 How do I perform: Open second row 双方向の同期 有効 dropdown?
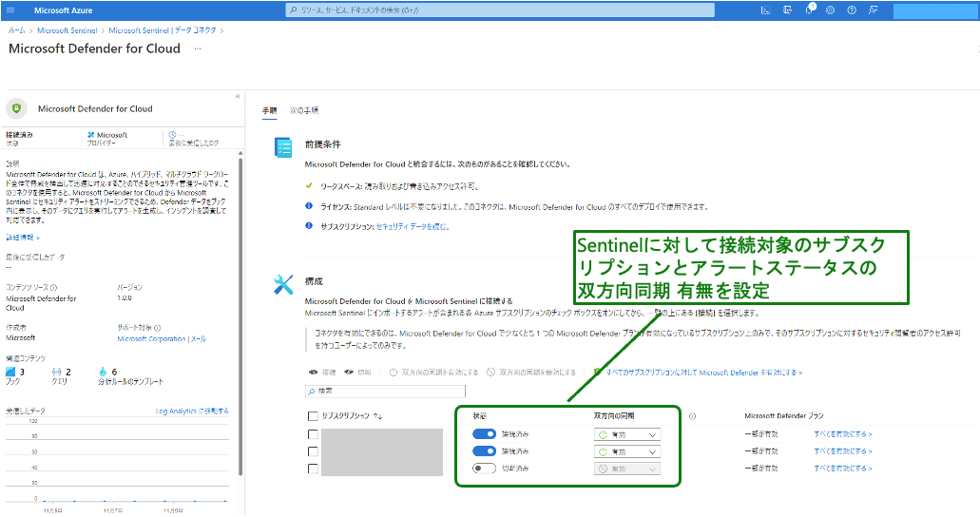(x=626, y=451)
